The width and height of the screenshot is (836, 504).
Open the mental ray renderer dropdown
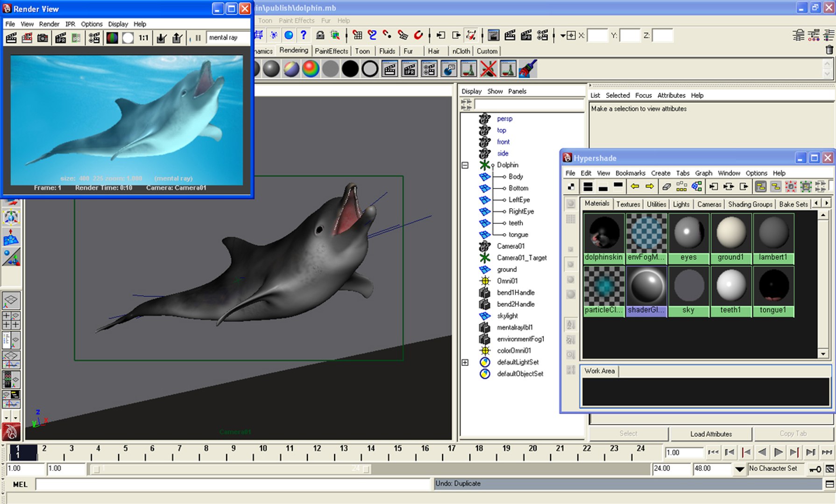228,38
